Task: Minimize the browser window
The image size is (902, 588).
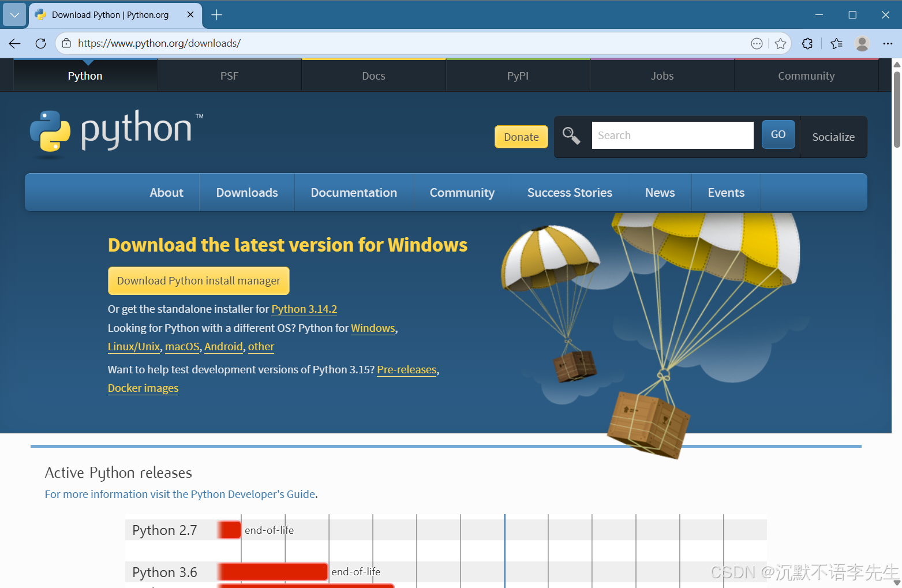Action: pos(819,15)
